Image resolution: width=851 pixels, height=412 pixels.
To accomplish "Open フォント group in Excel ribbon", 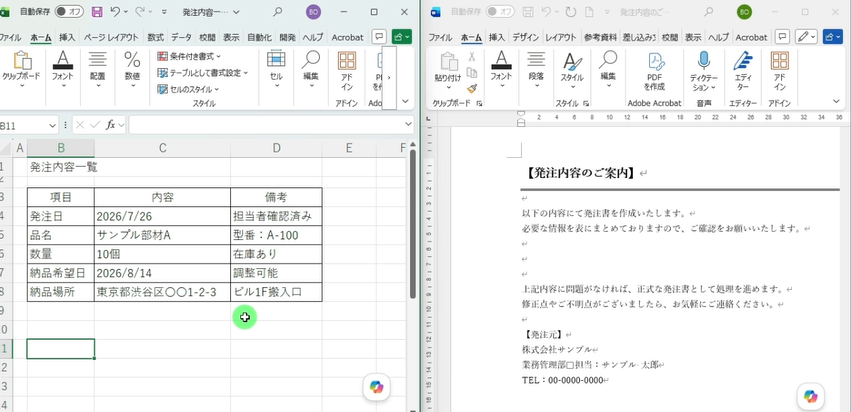I will tap(63, 69).
